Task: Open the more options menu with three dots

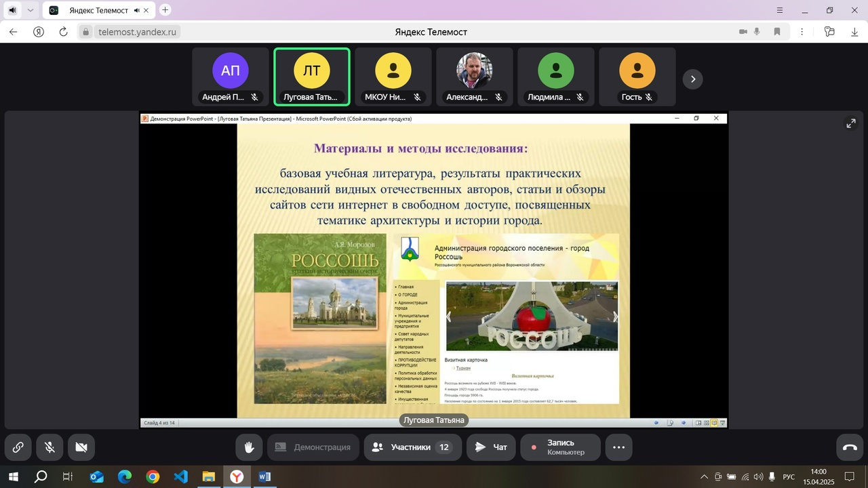Action: pyautogui.click(x=618, y=447)
